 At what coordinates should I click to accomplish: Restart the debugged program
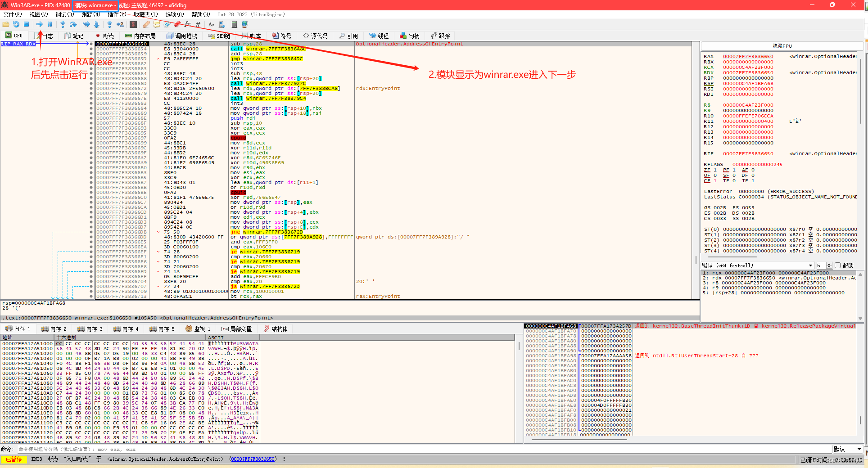(16, 24)
